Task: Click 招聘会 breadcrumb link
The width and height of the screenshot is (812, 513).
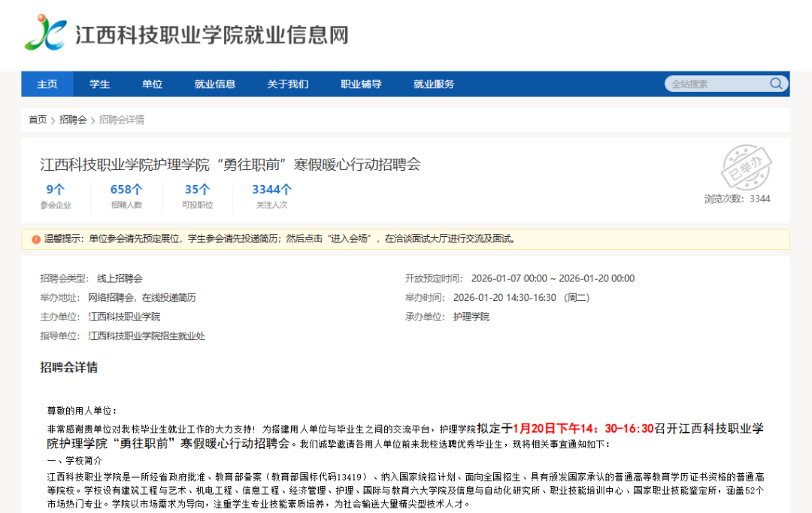Action: 73,120
